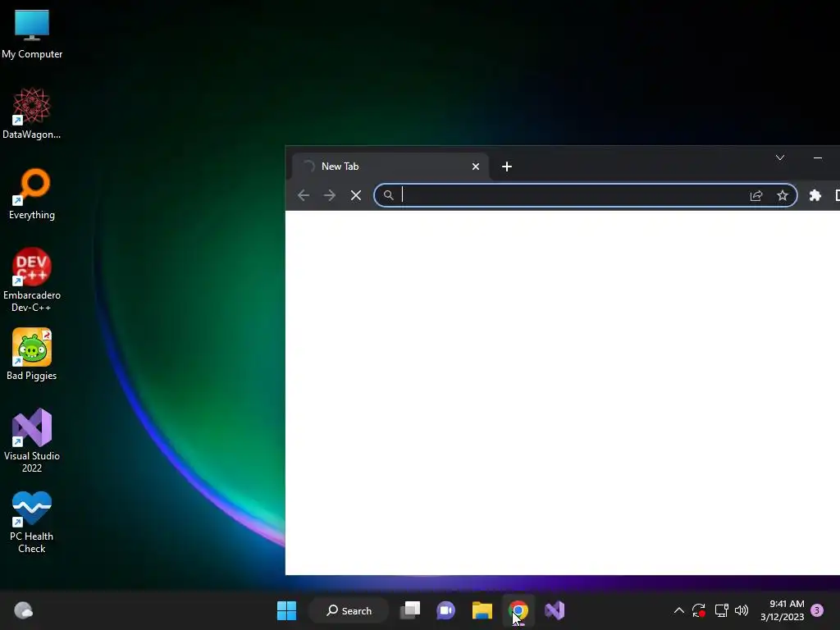Open Embarcadero Dev-C++ desktop shortcut

(32, 280)
